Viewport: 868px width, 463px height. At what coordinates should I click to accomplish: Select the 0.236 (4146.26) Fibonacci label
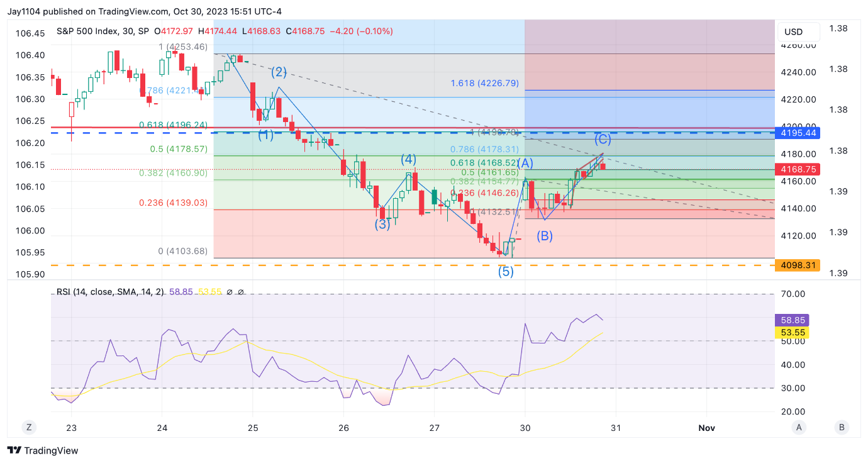pos(485,193)
